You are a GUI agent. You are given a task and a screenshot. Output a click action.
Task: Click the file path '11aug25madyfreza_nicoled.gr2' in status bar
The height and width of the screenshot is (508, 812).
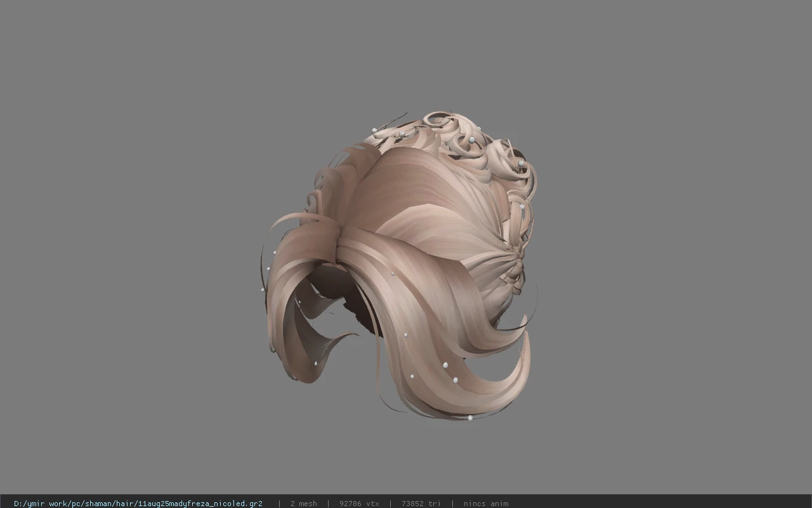pos(138,504)
